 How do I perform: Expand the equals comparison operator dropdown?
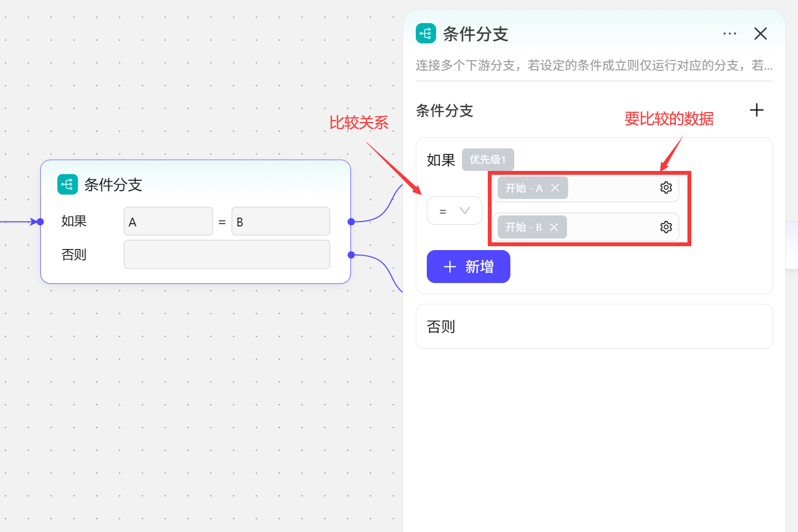pos(454,211)
